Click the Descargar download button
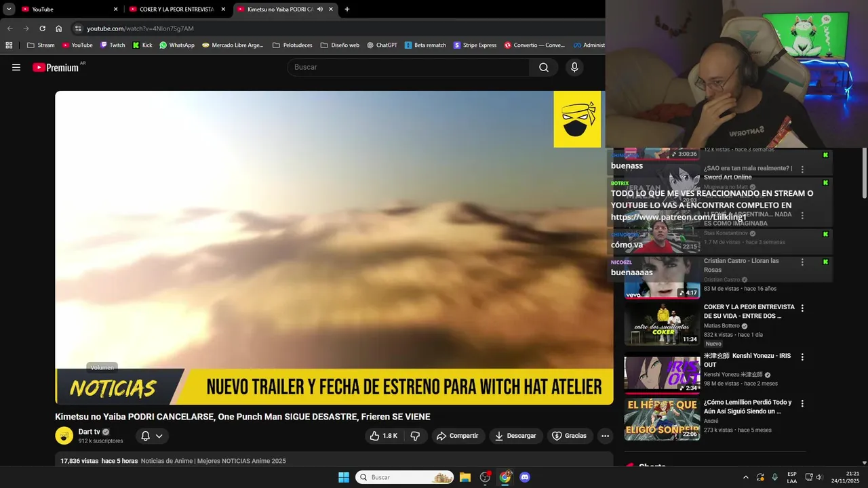Viewport: 868px width, 488px height. pyautogui.click(x=516, y=436)
